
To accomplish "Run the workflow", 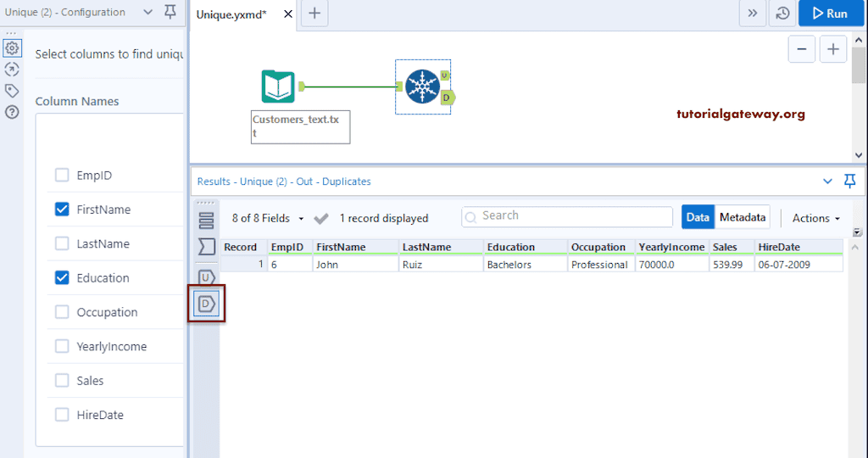I will click(x=831, y=14).
